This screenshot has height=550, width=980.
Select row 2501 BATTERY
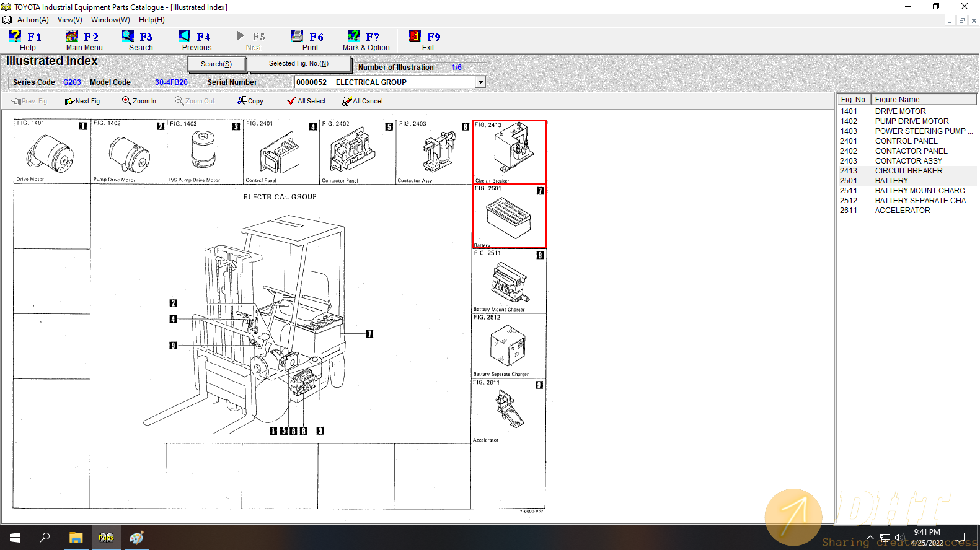click(906, 181)
